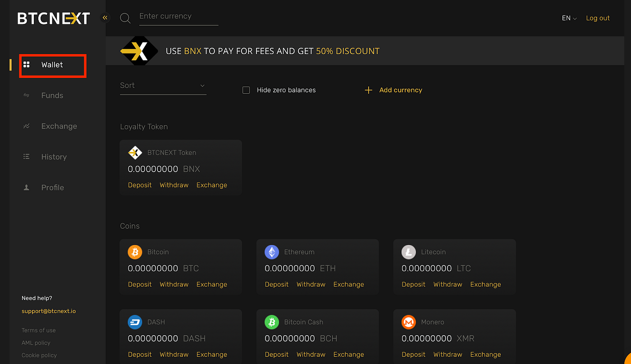Click the Funds arrows icon in sidebar

[26, 96]
